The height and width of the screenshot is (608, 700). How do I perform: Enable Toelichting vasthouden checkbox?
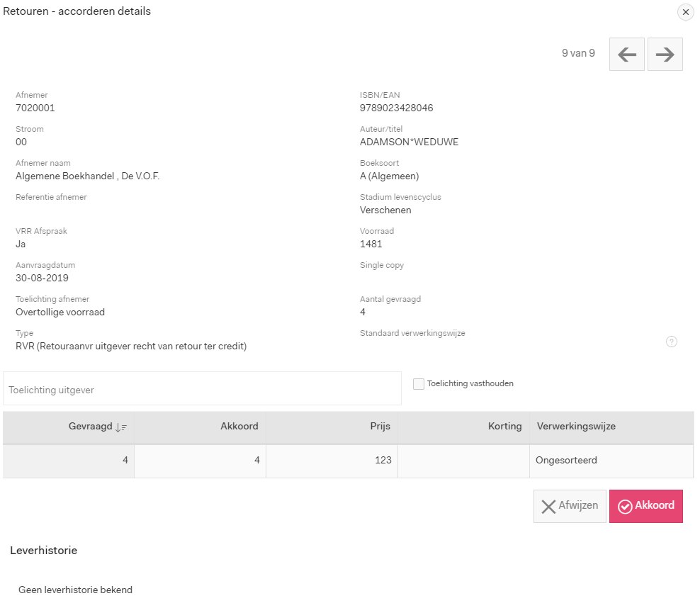(x=418, y=384)
